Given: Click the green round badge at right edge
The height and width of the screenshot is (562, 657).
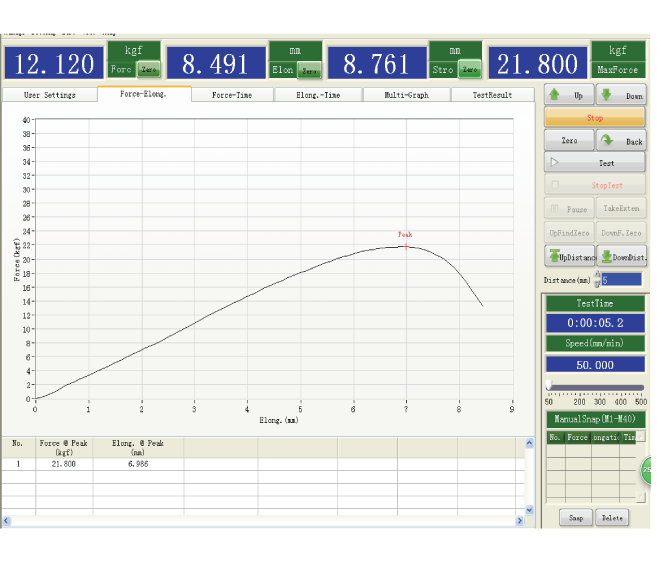Looking at the screenshot, I should 647,469.
